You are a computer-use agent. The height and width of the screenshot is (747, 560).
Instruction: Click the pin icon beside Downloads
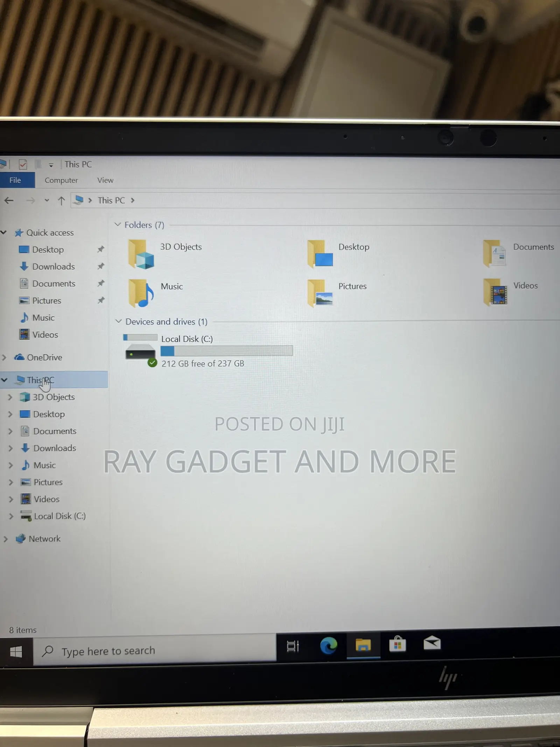pyautogui.click(x=101, y=266)
